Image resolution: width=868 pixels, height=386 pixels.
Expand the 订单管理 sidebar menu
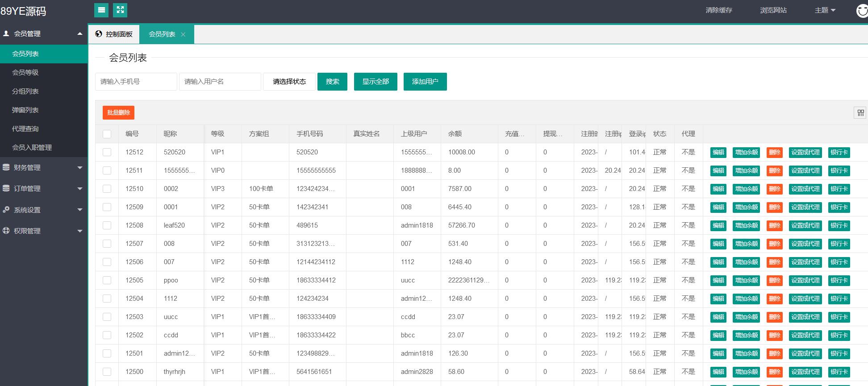[x=43, y=189]
